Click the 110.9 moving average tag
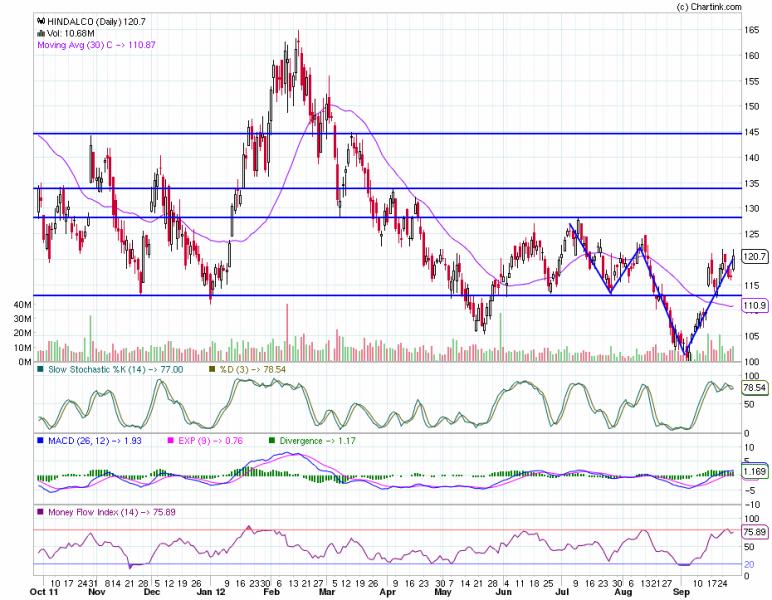 point(756,306)
